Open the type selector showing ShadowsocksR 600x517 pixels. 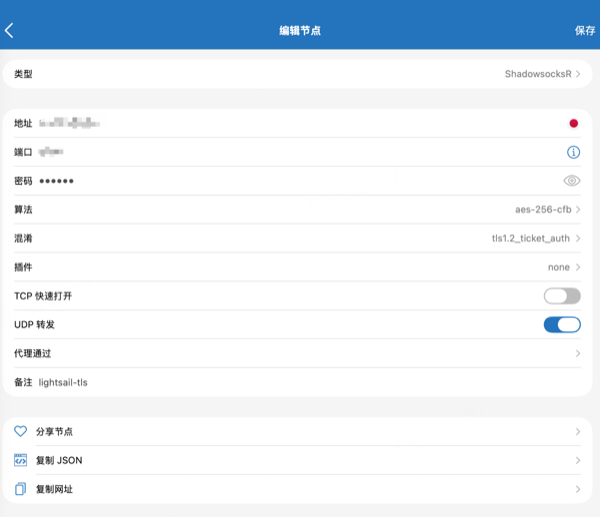pos(542,74)
